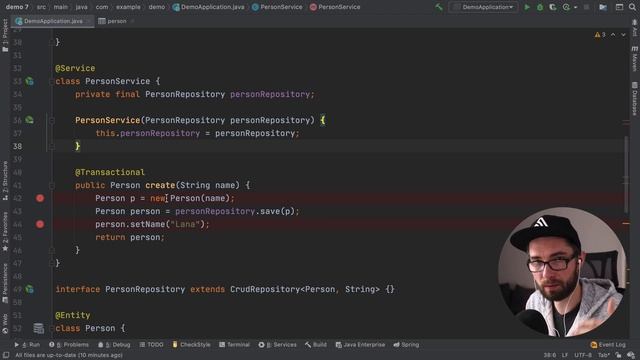
Task: Click database gutter icon beside class Person
Action: [x=38, y=328]
